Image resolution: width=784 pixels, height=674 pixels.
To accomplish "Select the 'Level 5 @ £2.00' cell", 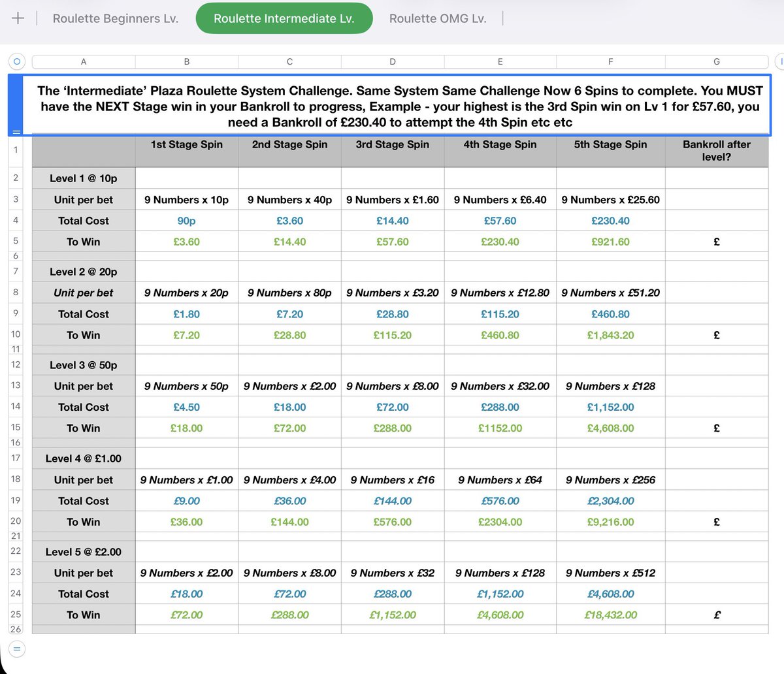I will pyautogui.click(x=84, y=552).
